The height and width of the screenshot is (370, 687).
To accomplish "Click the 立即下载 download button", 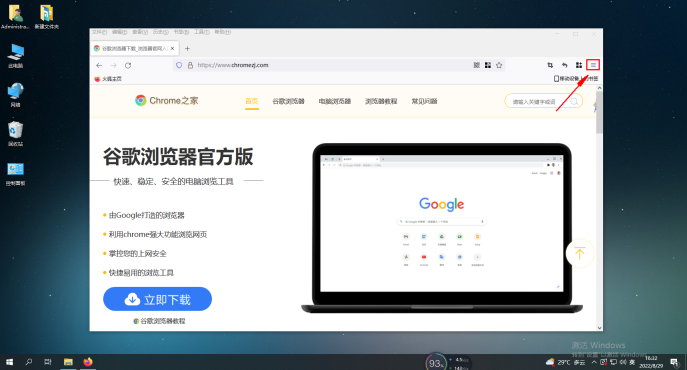I will click(157, 299).
